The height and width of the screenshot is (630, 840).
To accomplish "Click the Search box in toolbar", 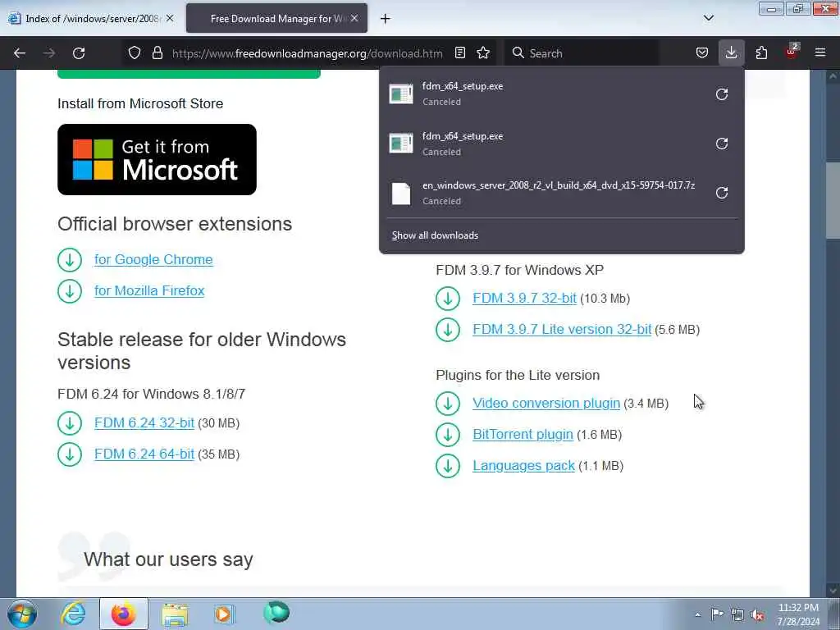I will point(582,53).
